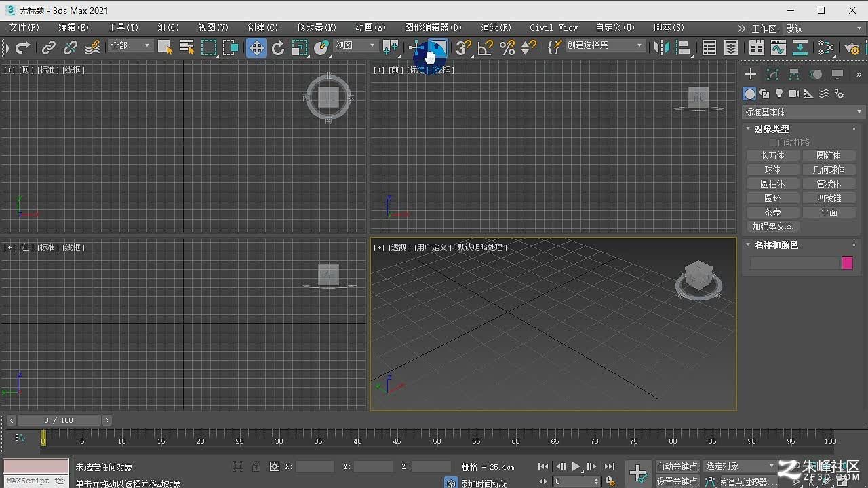The height and width of the screenshot is (488, 868).
Task: Select the Space Warps category icon
Action: pos(824,94)
